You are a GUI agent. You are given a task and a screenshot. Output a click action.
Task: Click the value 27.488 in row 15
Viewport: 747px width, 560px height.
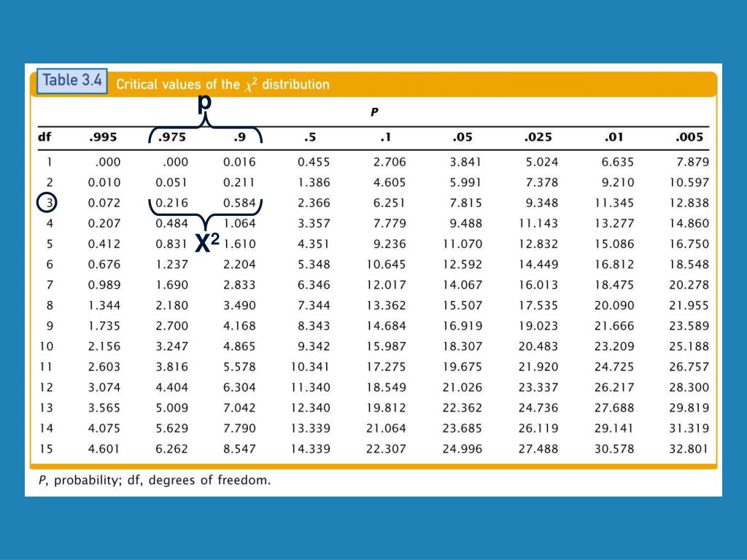point(538,449)
